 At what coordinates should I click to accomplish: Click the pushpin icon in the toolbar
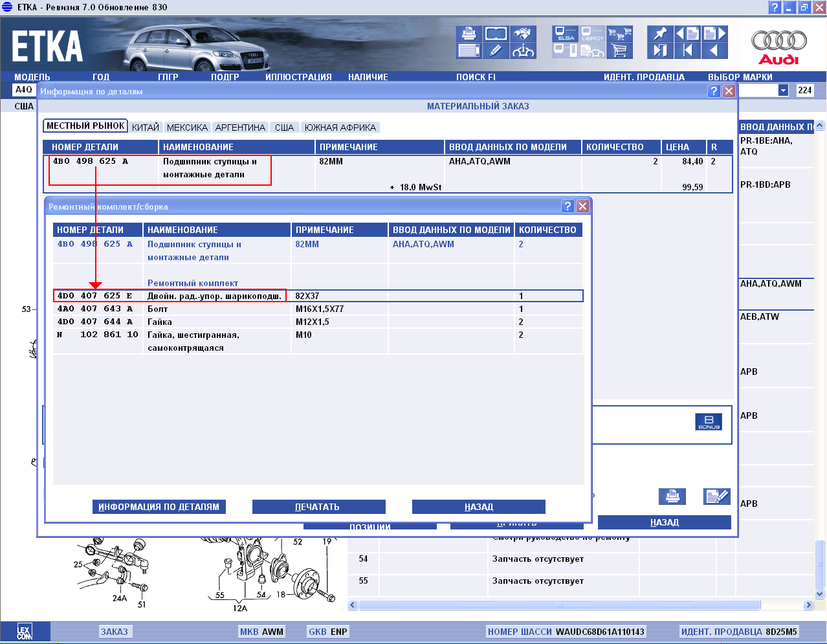click(x=661, y=34)
